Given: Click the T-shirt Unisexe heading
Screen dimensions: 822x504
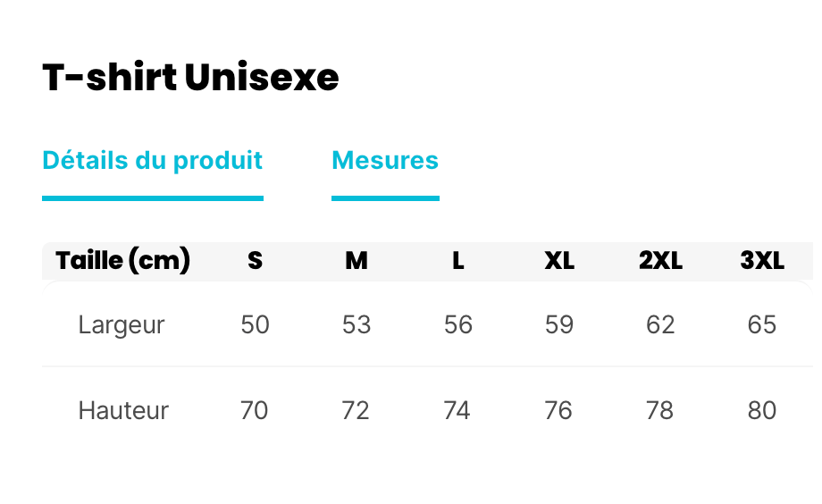Looking at the screenshot, I should (x=190, y=79).
